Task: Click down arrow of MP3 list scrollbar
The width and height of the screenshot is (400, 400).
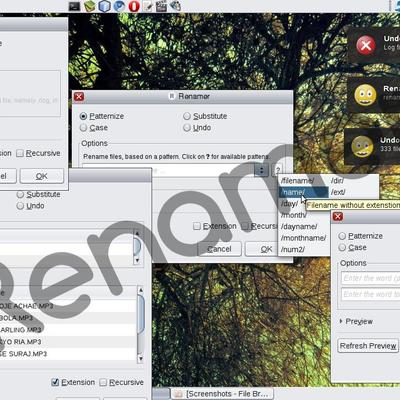Action: point(141,359)
